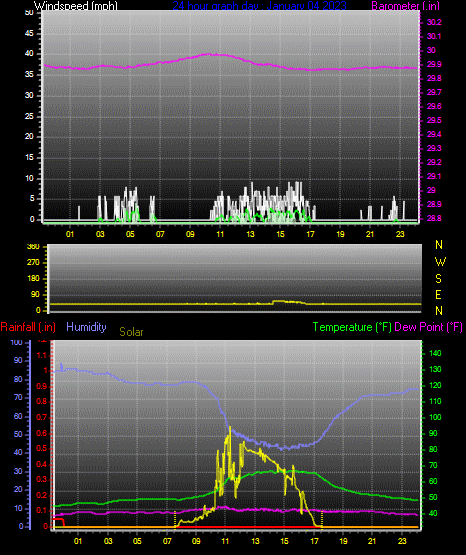Click wind direction scale value 90
Viewport: 466px width, 555px height.
pos(35,295)
